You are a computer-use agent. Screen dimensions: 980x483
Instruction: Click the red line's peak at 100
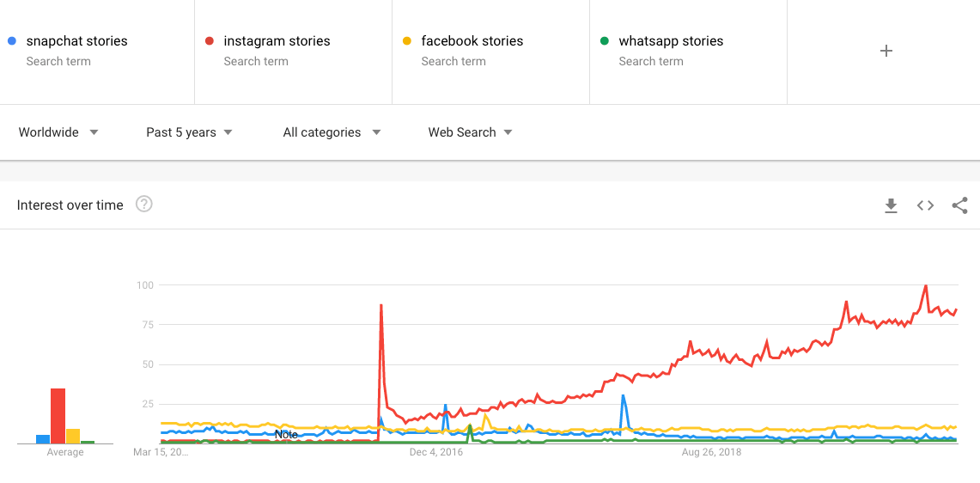(925, 285)
